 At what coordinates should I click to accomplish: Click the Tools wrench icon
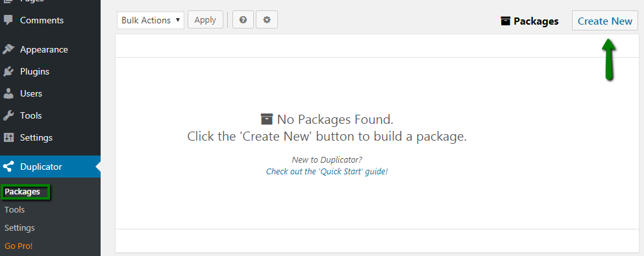point(8,116)
